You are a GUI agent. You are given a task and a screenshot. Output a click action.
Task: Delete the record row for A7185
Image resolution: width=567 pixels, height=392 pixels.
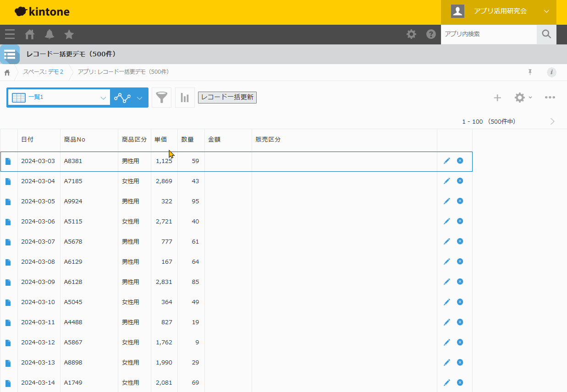(460, 181)
